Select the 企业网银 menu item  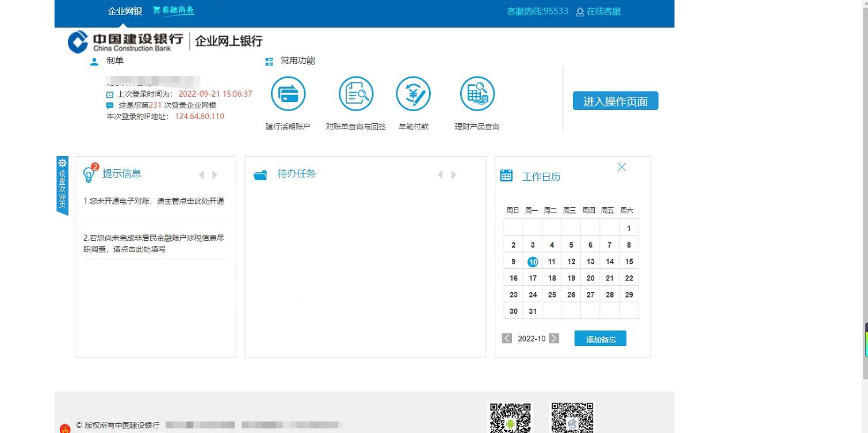(x=124, y=10)
